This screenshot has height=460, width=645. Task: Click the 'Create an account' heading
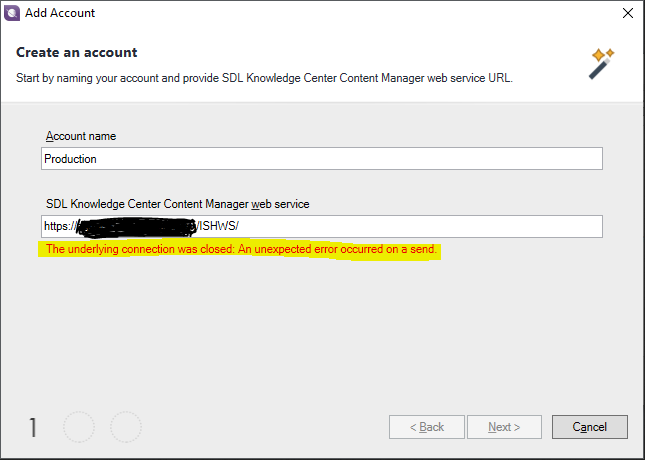tap(77, 53)
